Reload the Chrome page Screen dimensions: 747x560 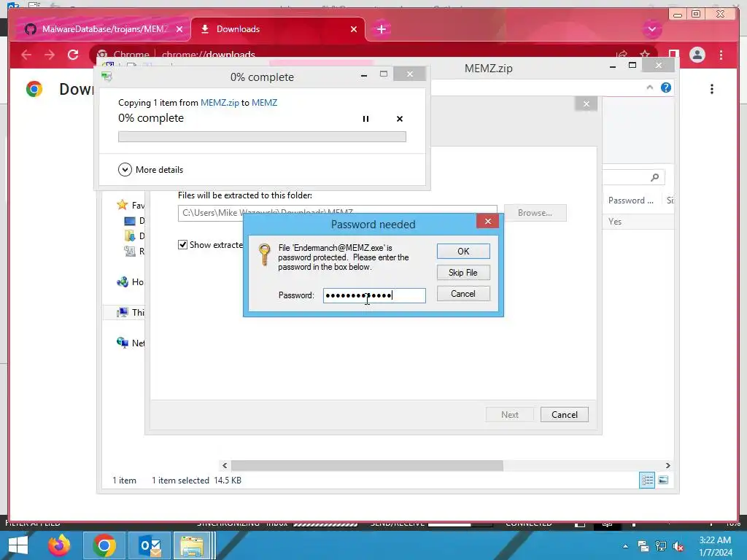pyautogui.click(x=73, y=55)
